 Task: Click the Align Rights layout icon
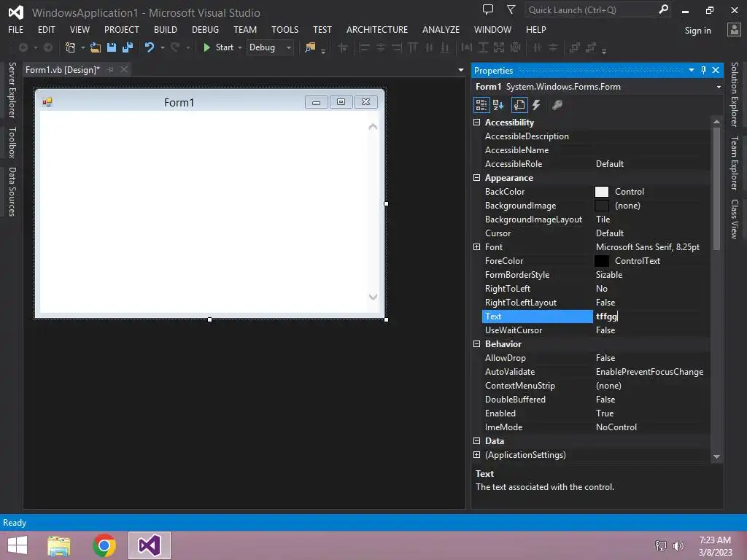click(x=396, y=47)
